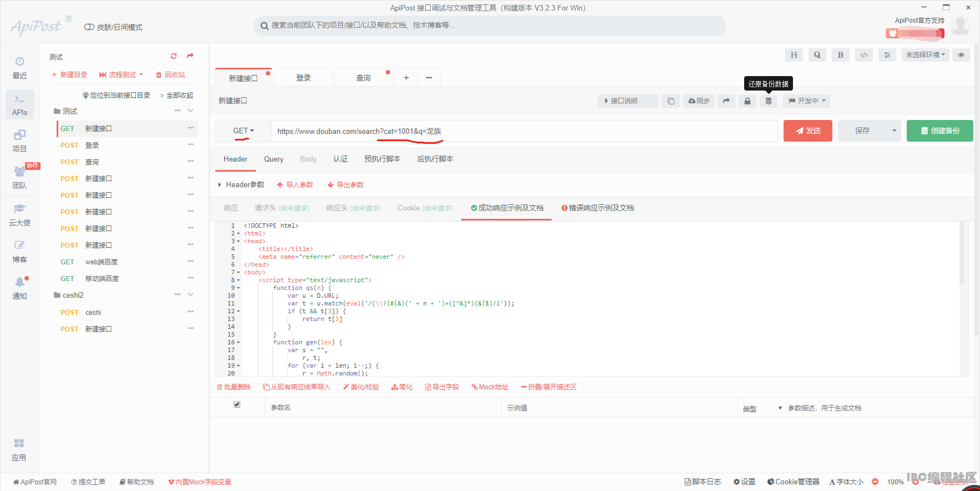Click the 发送 send button
This screenshot has width=980, height=491.
(807, 131)
